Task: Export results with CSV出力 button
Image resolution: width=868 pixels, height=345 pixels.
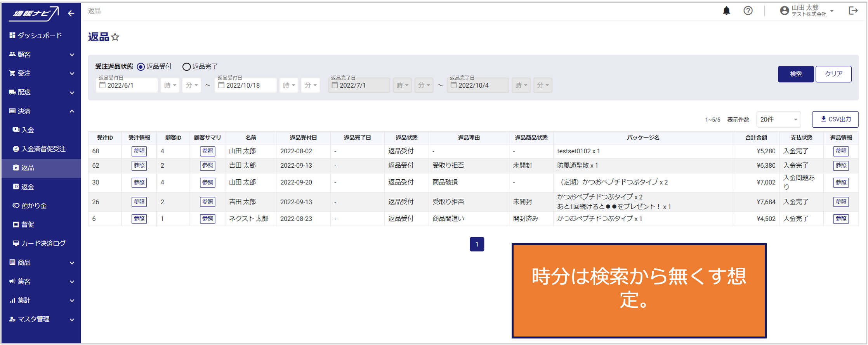Action: 835,120
